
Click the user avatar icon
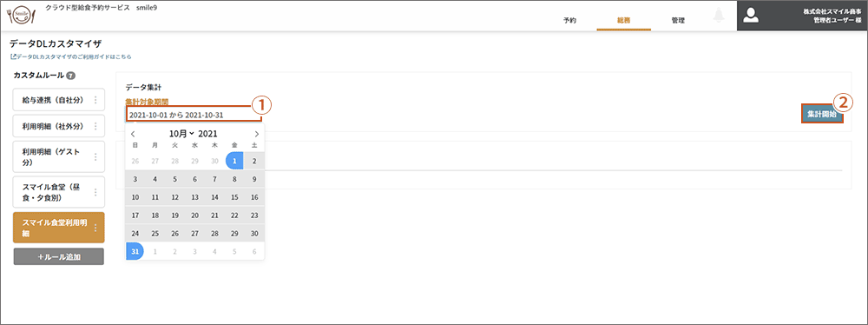(751, 16)
